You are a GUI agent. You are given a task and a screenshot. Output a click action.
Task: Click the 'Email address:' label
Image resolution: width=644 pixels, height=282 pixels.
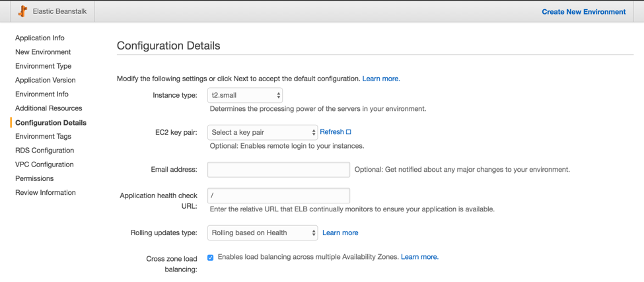(x=174, y=169)
